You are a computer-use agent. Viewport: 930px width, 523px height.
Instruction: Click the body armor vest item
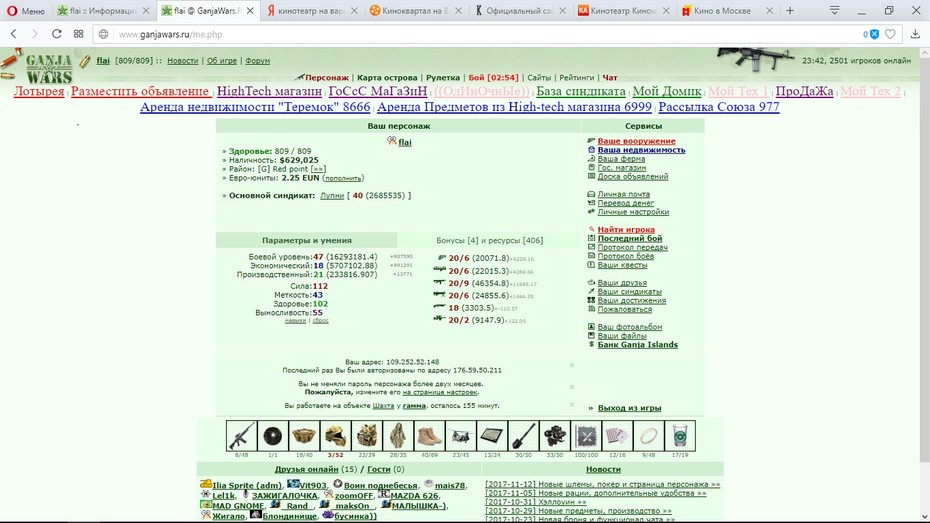tap(367, 436)
